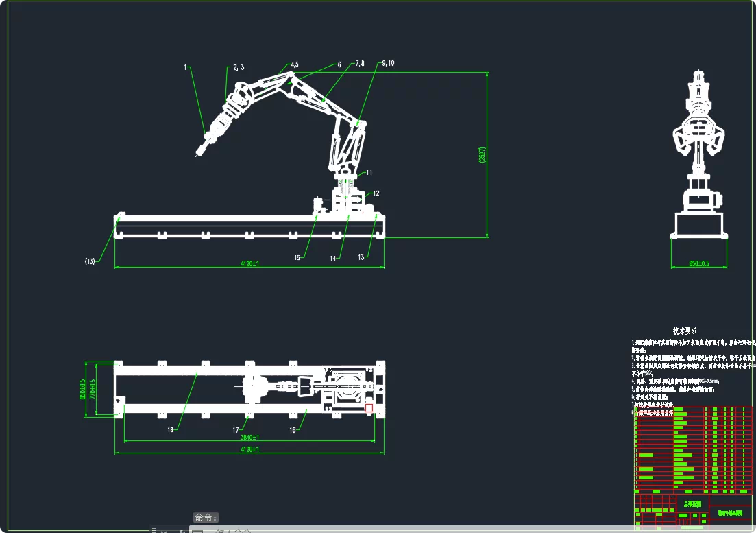Screen dimensions: 756x533
Task: Select part callout number 18
Action: coord(170,429)
